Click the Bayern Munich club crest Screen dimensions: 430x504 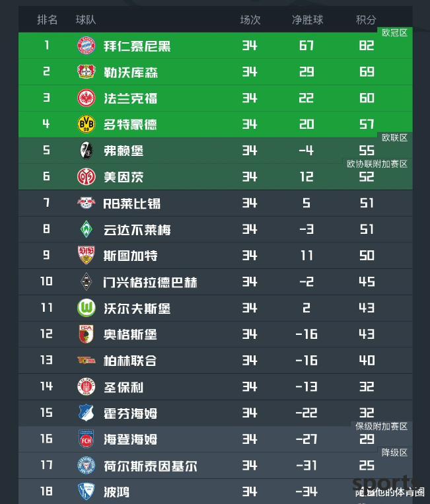[86, 46]
